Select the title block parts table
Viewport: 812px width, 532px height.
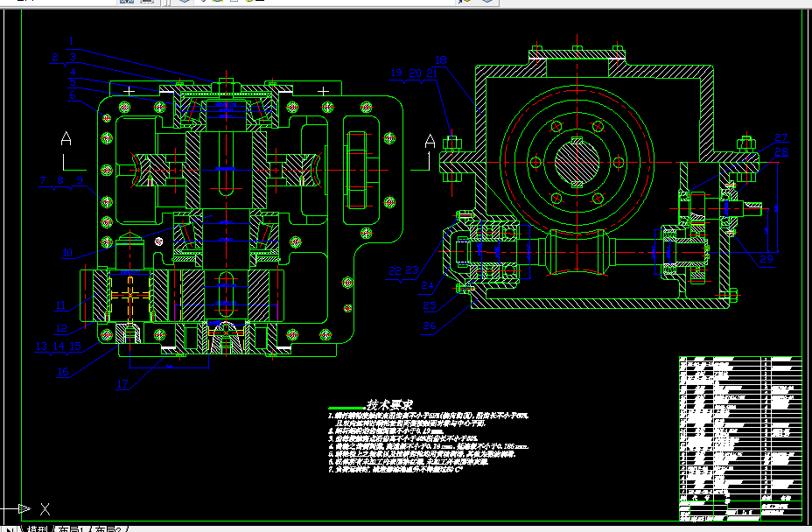coord(740,438)
